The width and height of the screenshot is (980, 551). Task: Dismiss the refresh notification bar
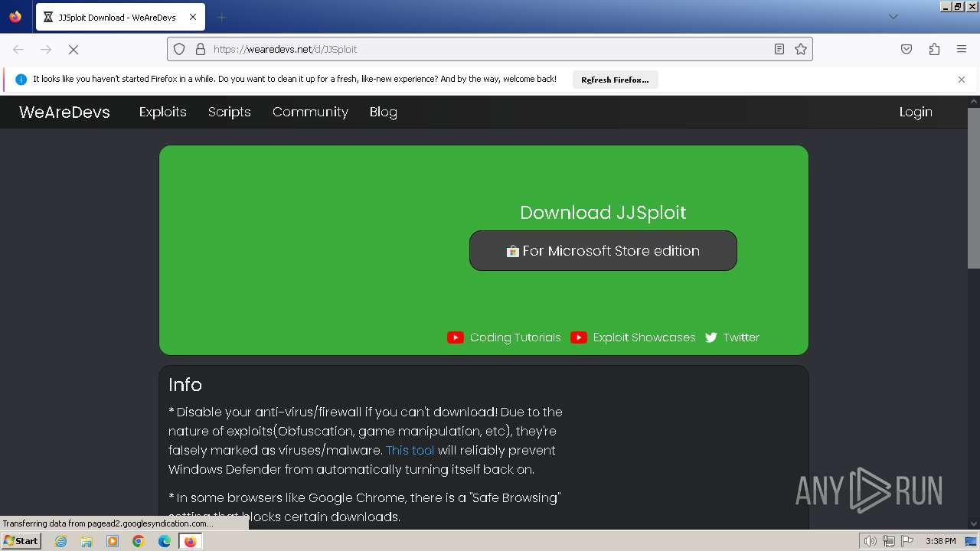pyautogui.click(x=962, y=80)
